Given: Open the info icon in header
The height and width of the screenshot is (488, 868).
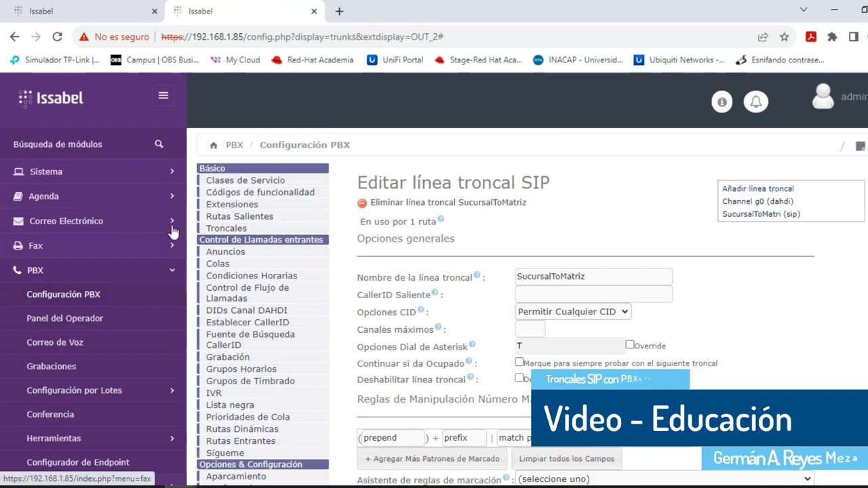Looking at the screenshot, I should pos(722,102).
